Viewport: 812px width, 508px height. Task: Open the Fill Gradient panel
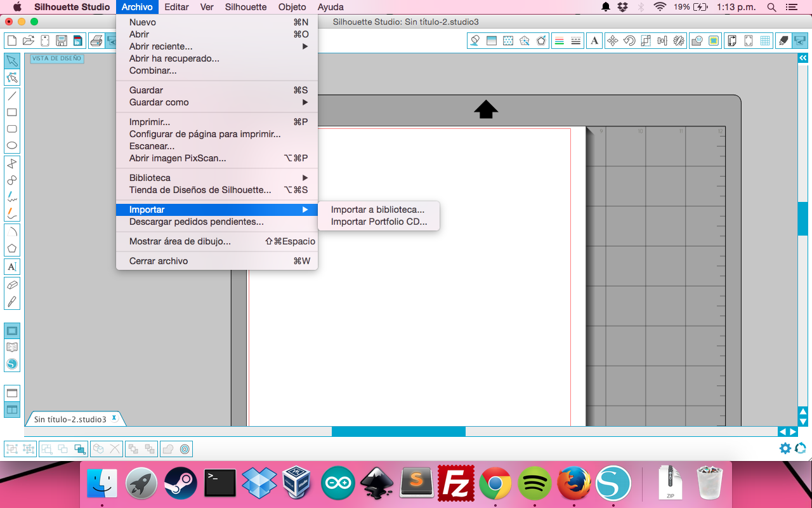[x=491, y=41]
